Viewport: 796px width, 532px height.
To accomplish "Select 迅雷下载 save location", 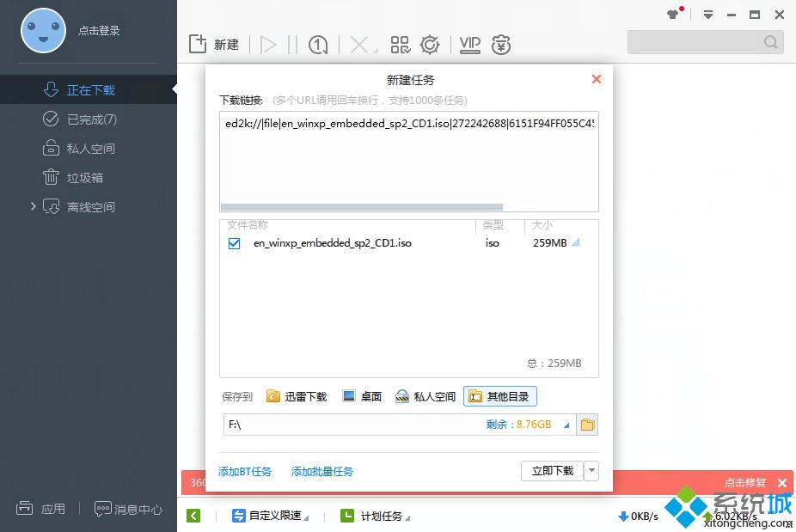I will 297,396.
